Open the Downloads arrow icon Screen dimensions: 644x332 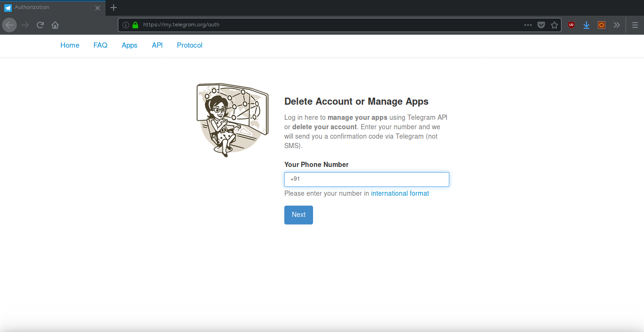tap(586, 25)
